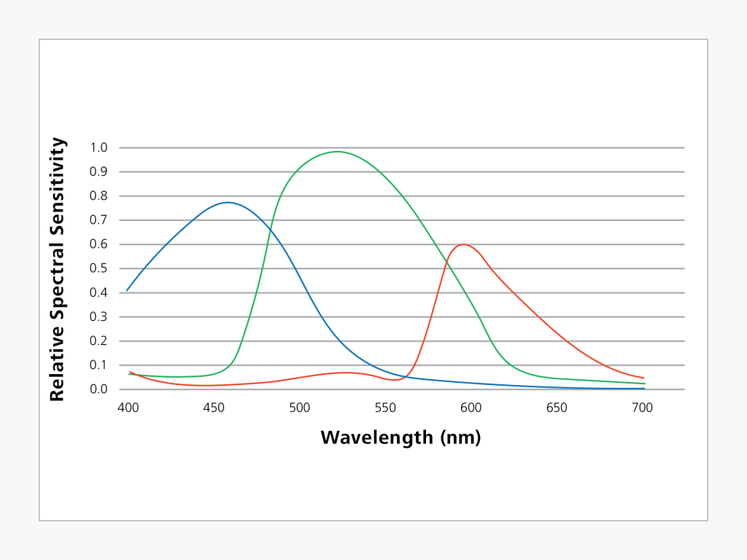Click the 450 x-axis tick label
Viewport: 747px width, 560px height.
[214, 408]
